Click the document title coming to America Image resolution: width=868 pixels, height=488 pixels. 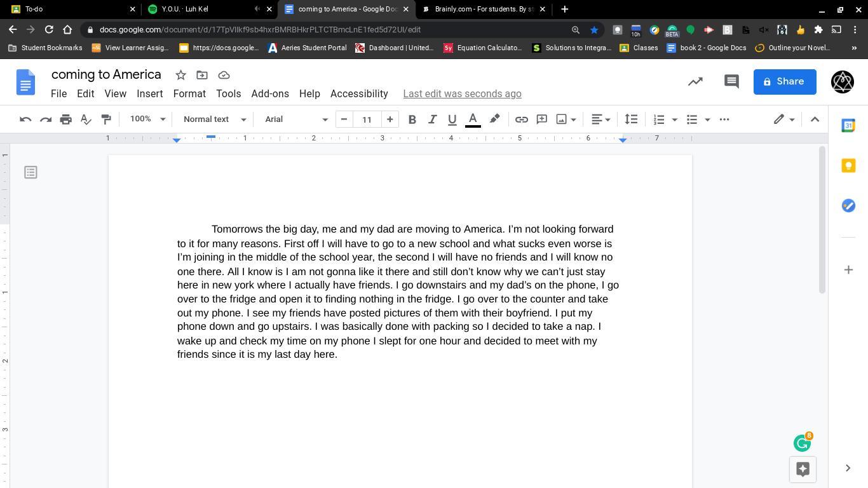(106, 74)
